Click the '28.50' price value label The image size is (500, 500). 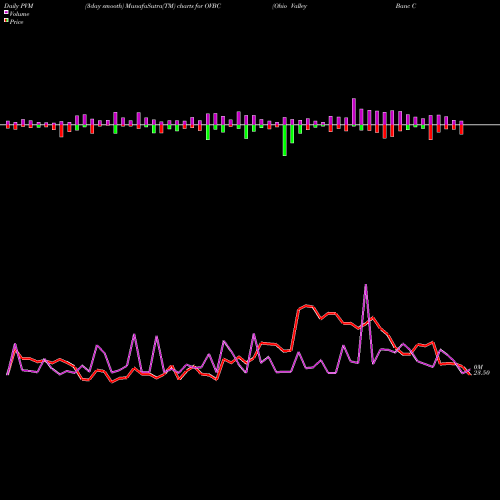(x=482, y=373)
